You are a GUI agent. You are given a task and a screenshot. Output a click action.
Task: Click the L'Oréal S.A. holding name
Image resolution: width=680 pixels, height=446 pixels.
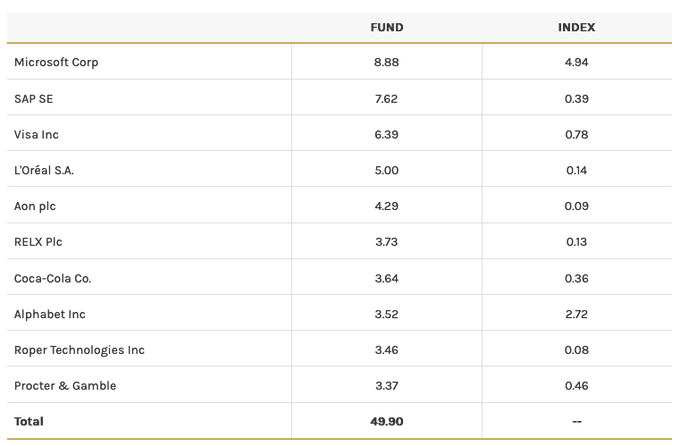coord(44,170)
